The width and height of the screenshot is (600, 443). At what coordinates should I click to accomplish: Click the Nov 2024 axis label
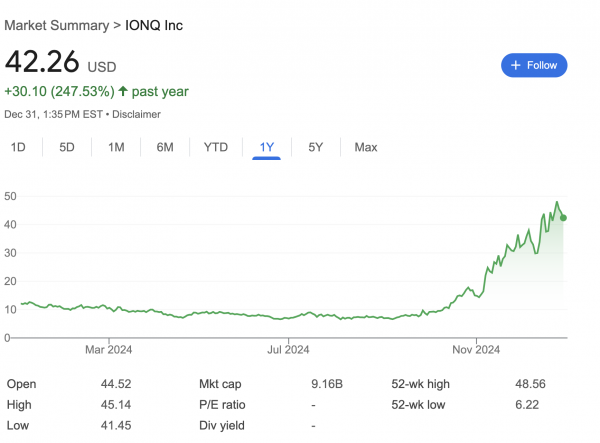476,349
